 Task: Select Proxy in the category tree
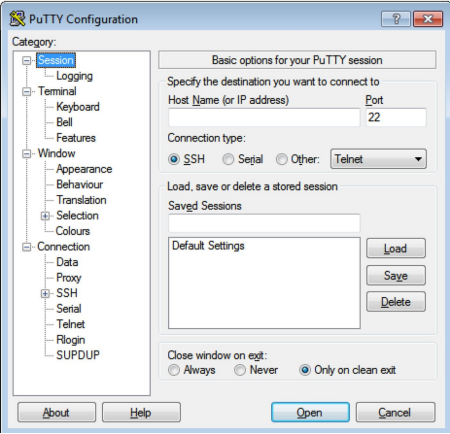69,278
